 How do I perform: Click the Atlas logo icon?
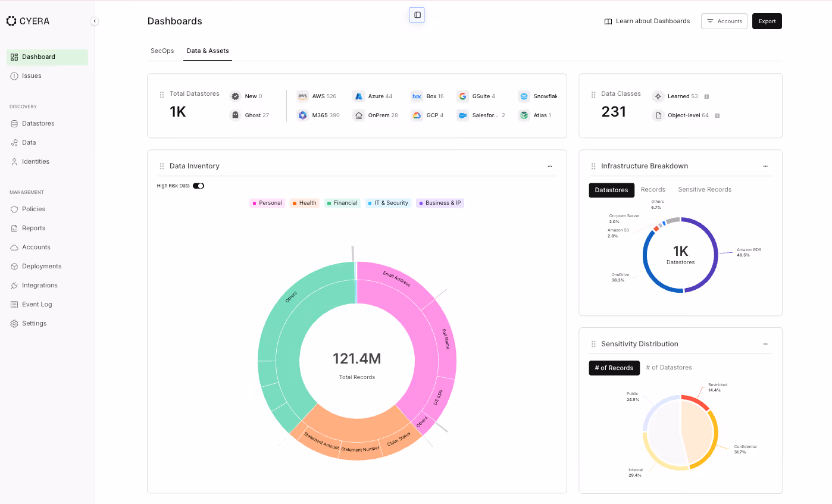tap(524, 115)
